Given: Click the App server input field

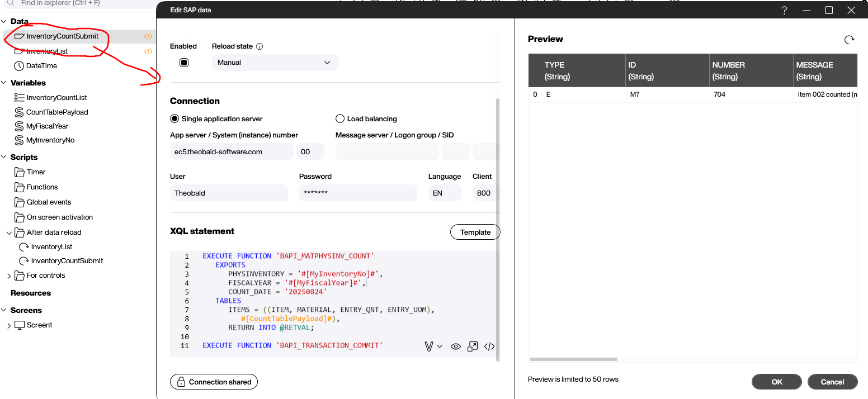Looking at the screenshot, I should (x=232, y=151).
